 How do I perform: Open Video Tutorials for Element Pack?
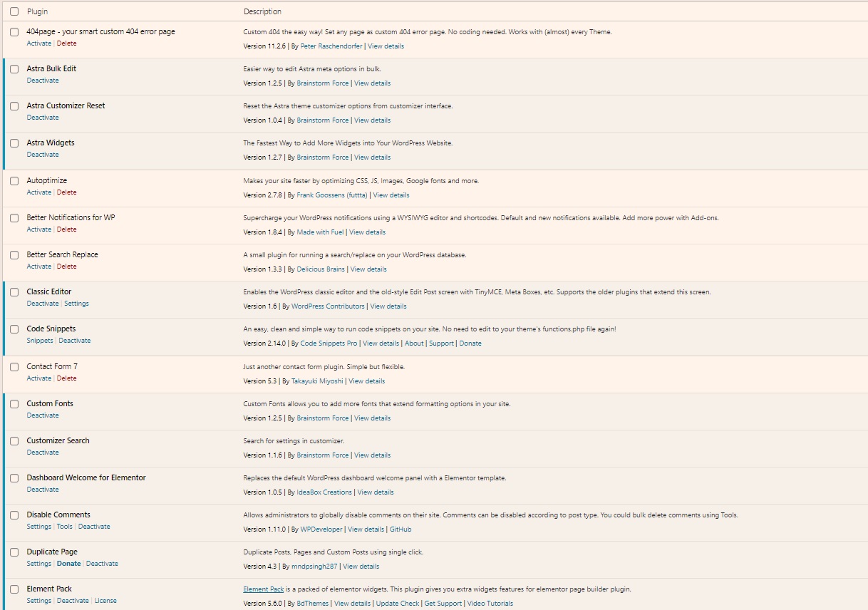tap(490, 604)
